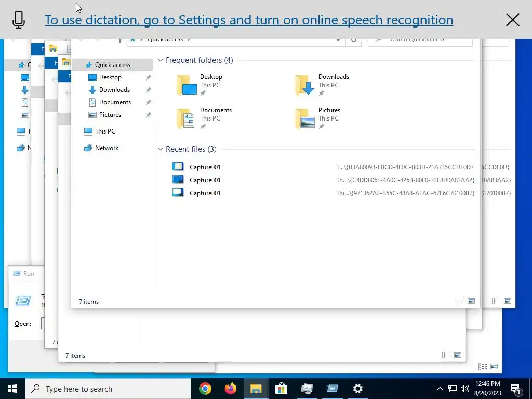Select the Documents folder tile under Frequent folders

(204, 118)
